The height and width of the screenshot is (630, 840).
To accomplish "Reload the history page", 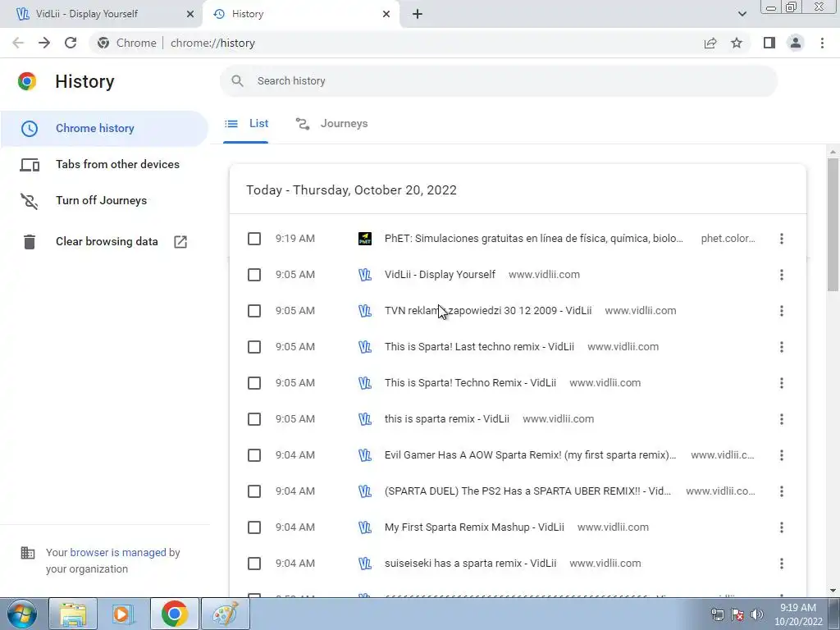I will point(71,43).
